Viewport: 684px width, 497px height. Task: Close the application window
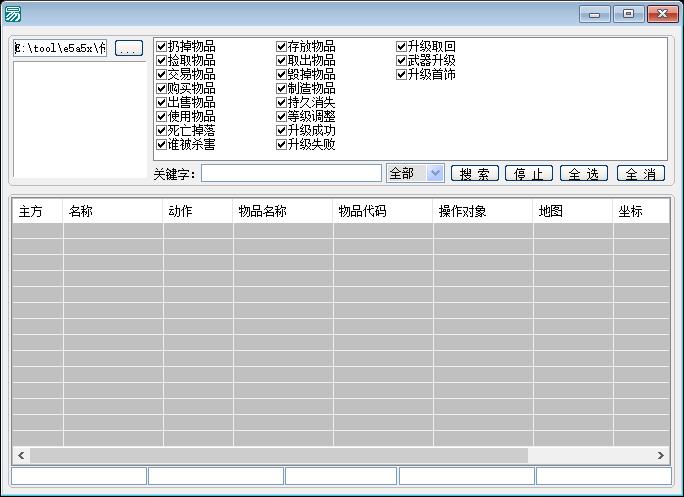click(x=663, y=14)
